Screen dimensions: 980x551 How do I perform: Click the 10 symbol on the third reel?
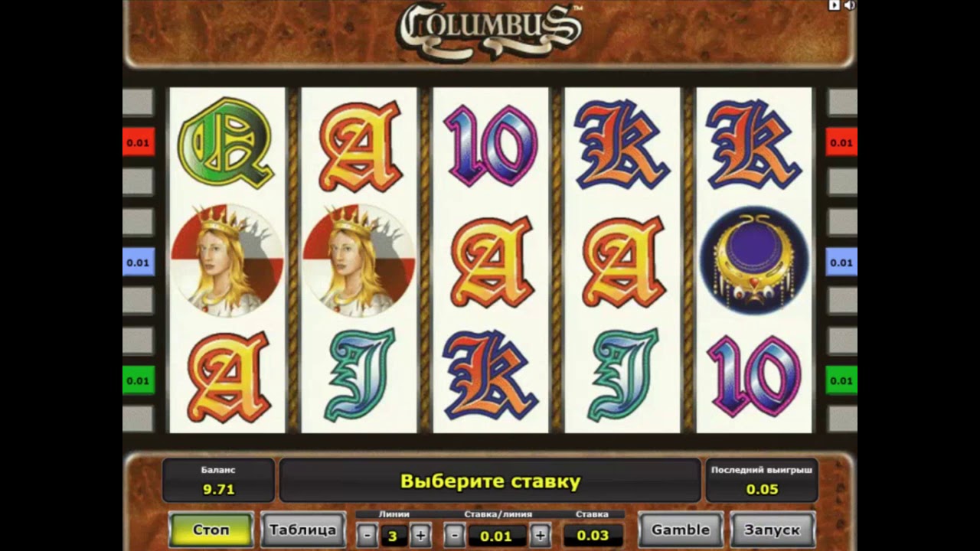(491, 145)
